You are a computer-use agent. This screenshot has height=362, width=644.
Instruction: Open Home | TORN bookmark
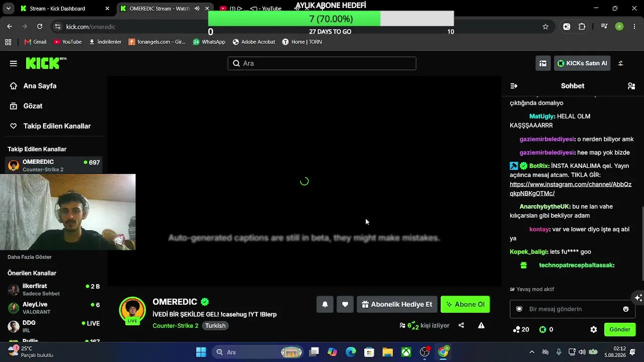click(x=302, y=42)
